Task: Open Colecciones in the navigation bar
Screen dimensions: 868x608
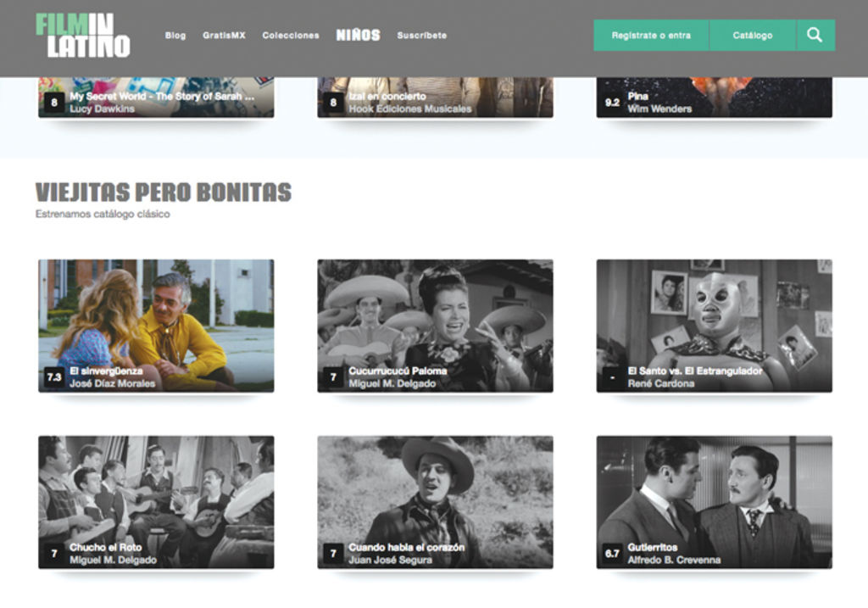Action: pos(291,36)
